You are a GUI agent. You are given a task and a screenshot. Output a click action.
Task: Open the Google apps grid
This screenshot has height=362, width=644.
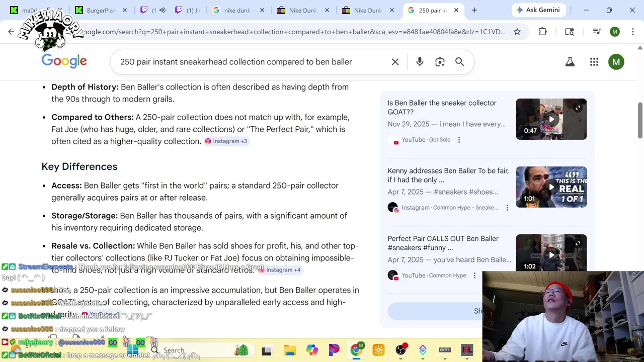click(x=594, y=62)
